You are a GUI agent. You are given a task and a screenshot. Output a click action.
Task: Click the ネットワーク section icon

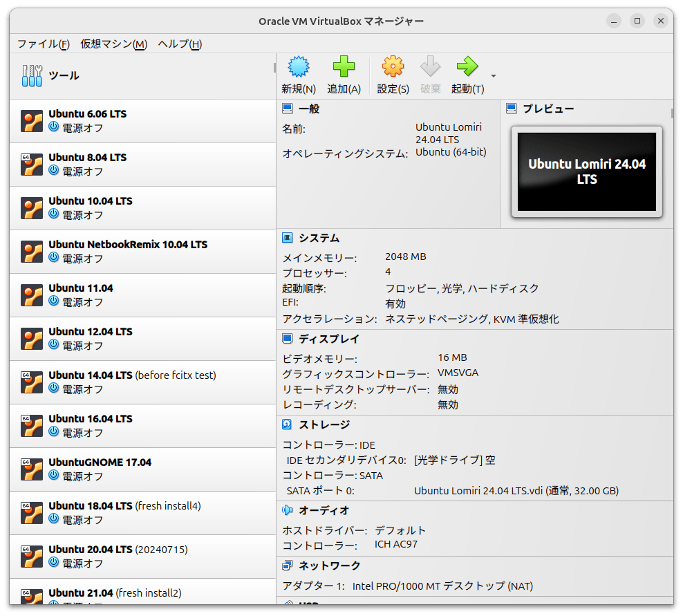[x=288, y=566]
